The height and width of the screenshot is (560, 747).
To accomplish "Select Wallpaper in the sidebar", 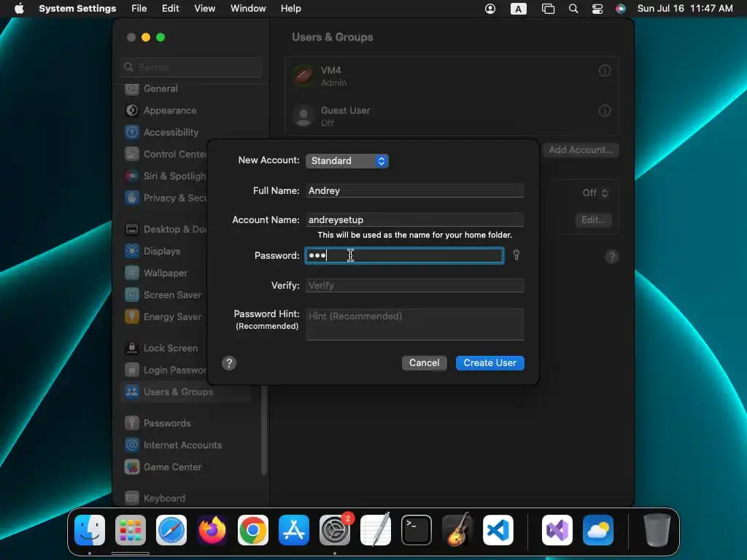I will tap(156, 273).
